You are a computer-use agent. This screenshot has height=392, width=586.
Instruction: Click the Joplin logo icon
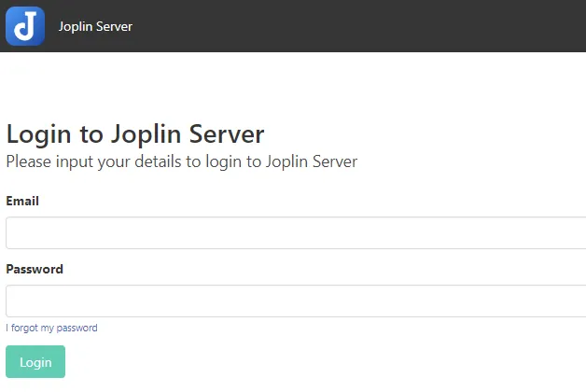point(25,26)
